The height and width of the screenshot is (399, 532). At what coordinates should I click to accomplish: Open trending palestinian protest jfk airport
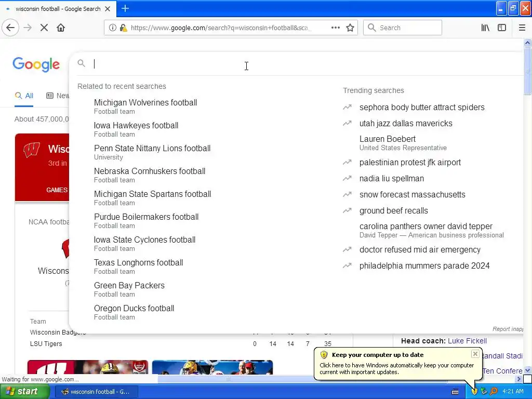tap(410, 163)
